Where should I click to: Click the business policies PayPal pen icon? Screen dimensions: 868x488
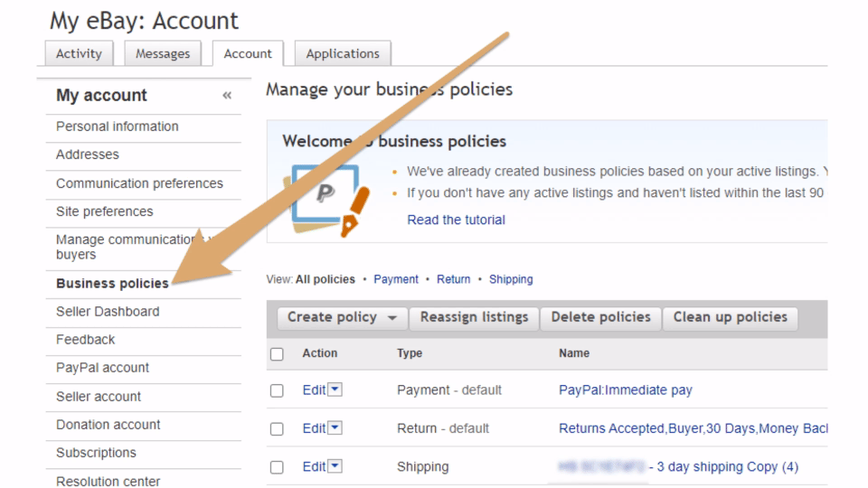click(325, 199)
